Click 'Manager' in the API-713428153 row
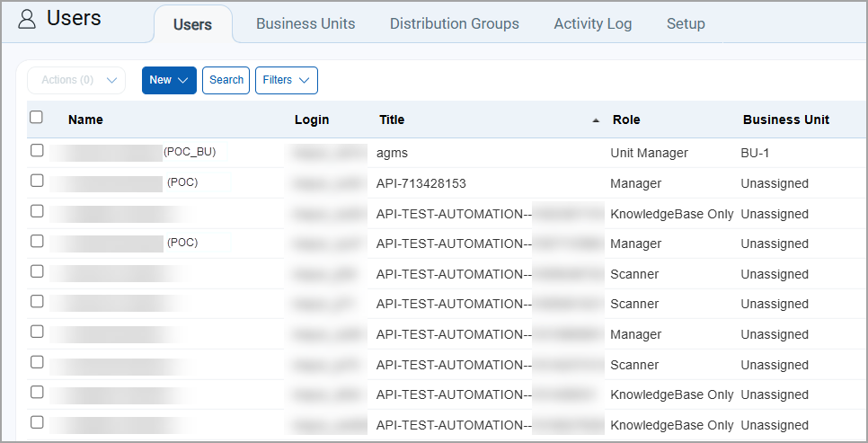This screenshot has height=443, width=868. coord(636,183)
